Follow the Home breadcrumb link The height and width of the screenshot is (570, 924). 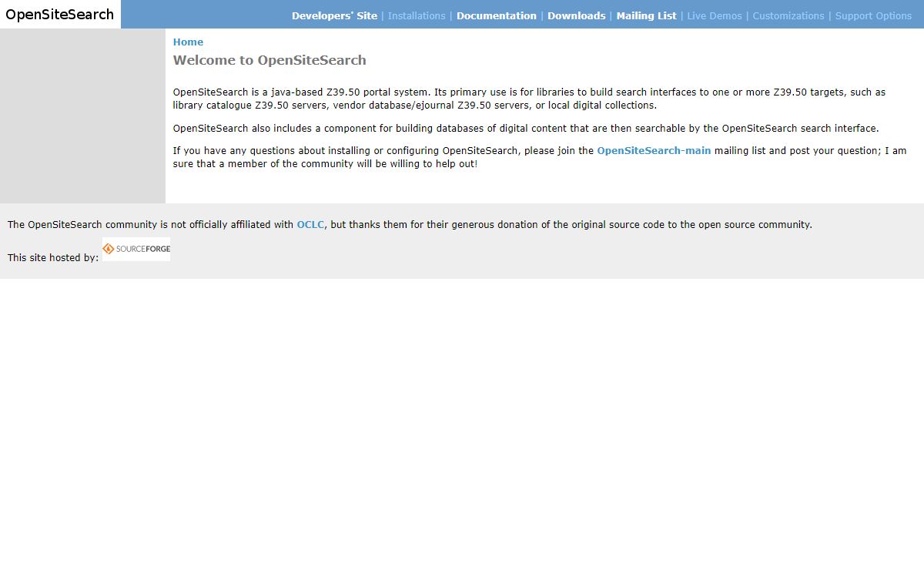coord(188,42)
